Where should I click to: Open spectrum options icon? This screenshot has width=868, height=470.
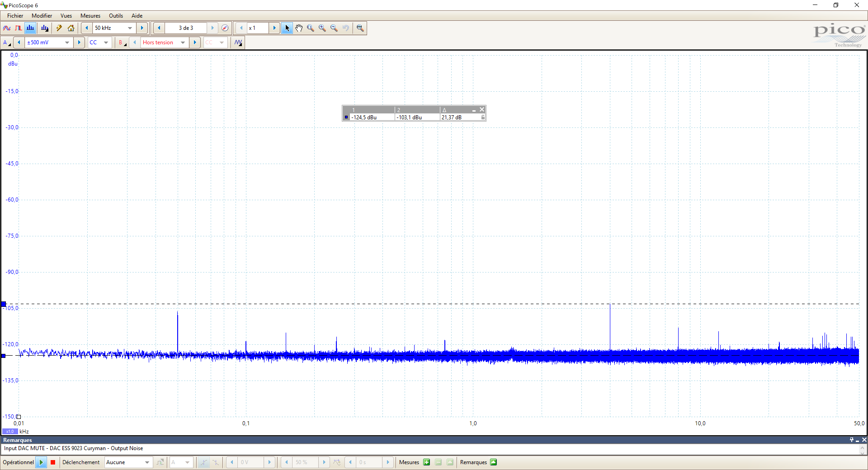tap(44, 28)
